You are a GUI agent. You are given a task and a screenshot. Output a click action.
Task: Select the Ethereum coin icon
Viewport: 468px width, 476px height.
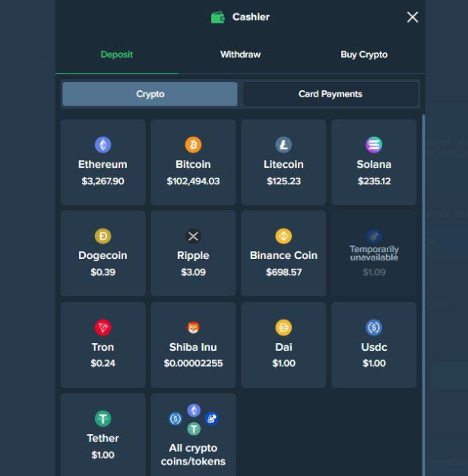(x=103, y=145)
